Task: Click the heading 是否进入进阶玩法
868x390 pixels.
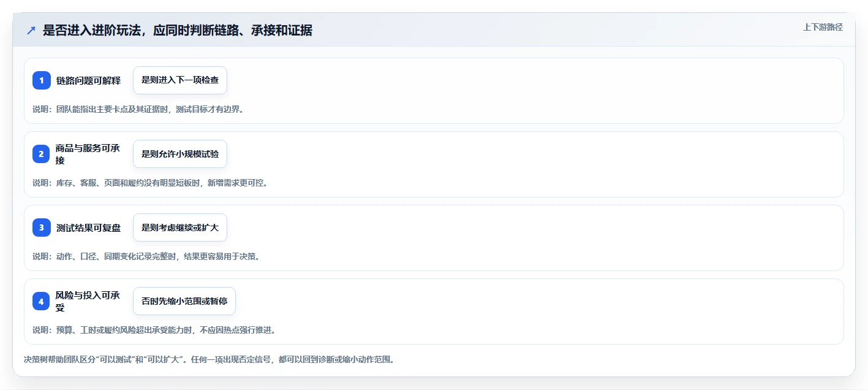Action: (178, 31)
